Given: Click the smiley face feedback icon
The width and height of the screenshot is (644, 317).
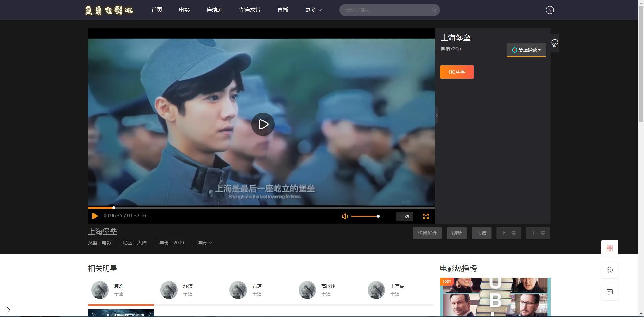Looking at the screenshot, I should (x=609, y=270).
